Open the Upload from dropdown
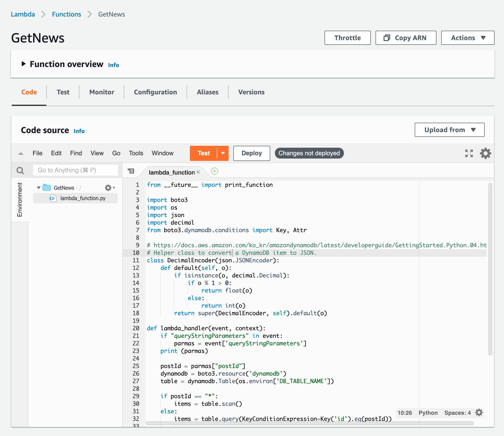 [x=449, y=130]
